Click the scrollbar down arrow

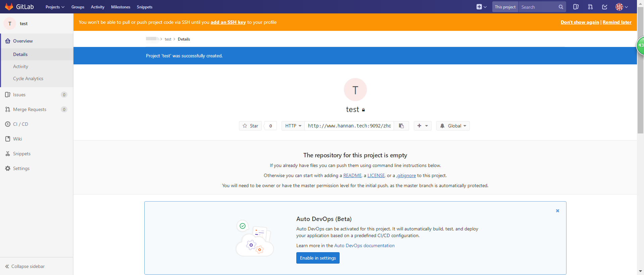point(640,271)
